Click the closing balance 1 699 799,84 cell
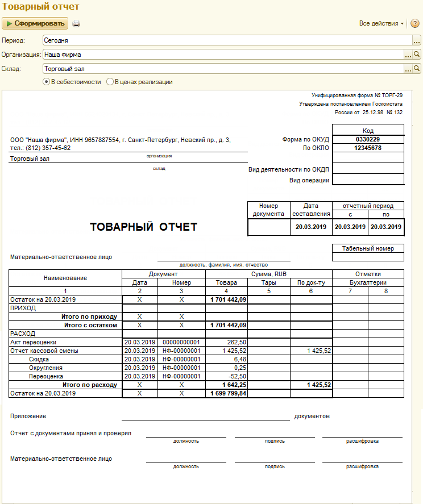The image size is (423, 504). pos(226,393)
